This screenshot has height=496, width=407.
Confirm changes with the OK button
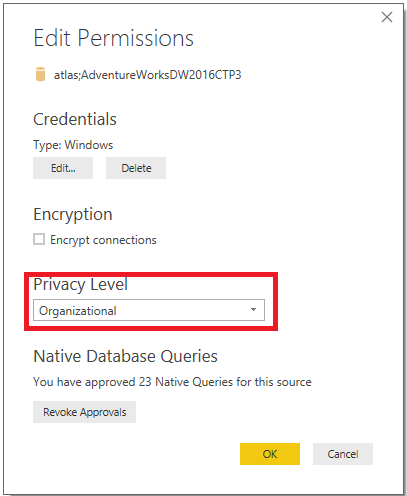click(x=270, y=454)
